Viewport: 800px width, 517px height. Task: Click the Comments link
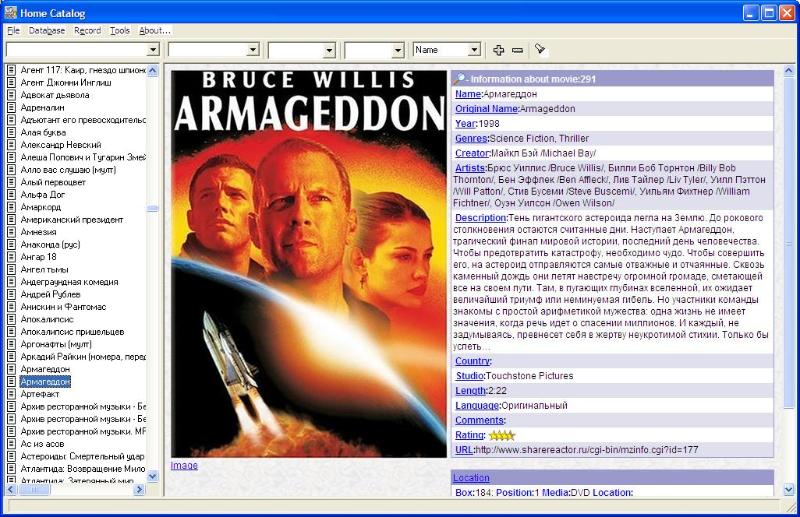pos(480,420)
